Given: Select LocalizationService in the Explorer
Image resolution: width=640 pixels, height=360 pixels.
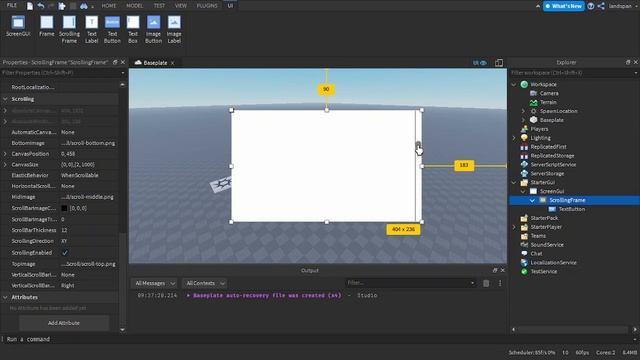Looking at the screenshot, I should 553,262.
